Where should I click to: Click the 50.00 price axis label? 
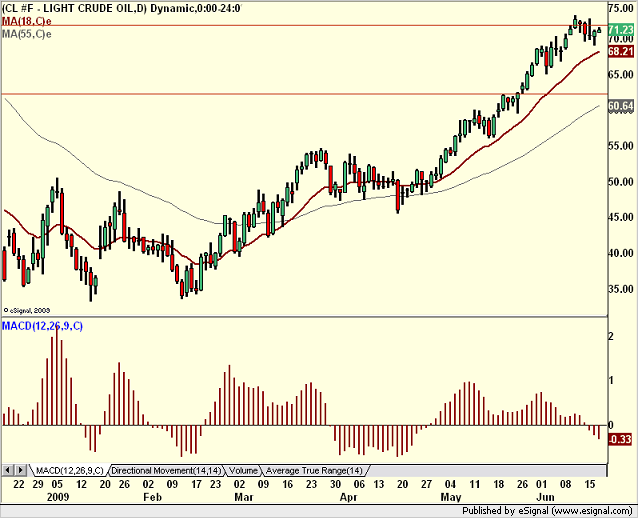click(621, 181)
